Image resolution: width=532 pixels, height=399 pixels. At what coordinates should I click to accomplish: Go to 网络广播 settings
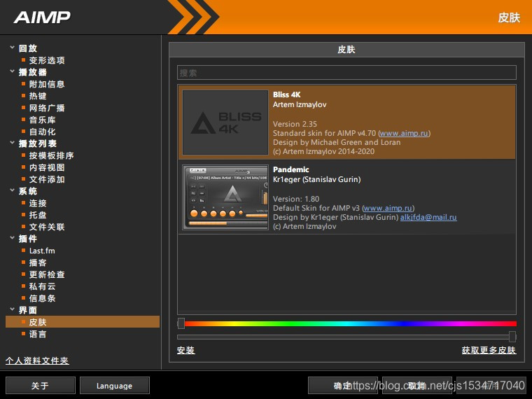[47, 108]
